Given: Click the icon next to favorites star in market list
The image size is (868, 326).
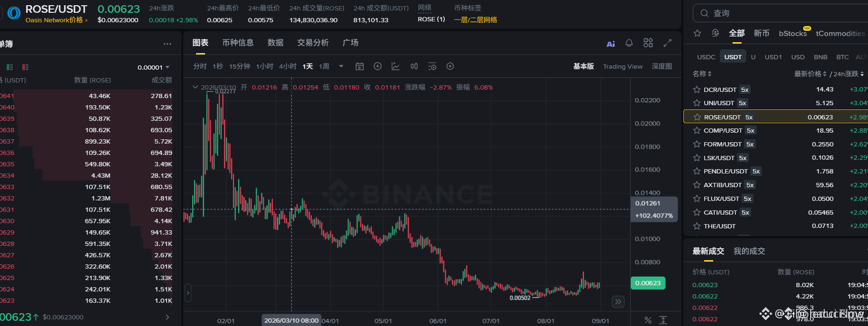Looking at the screenshot, I should pyautogui.click(x=716, y=33).
